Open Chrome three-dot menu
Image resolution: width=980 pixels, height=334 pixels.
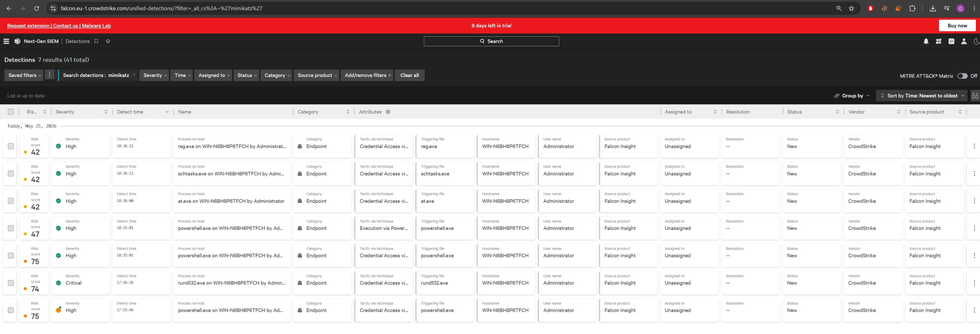[974, 8]
